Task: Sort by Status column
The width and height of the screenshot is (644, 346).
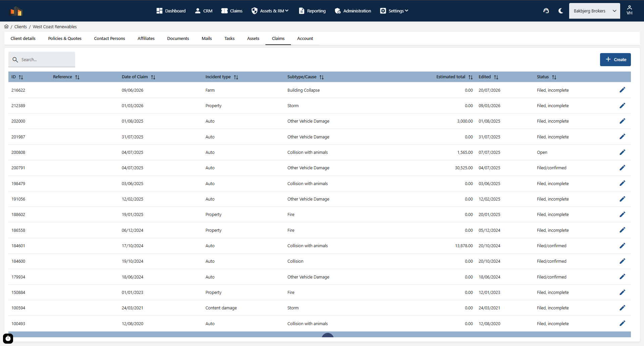Action: coord(554,77)
